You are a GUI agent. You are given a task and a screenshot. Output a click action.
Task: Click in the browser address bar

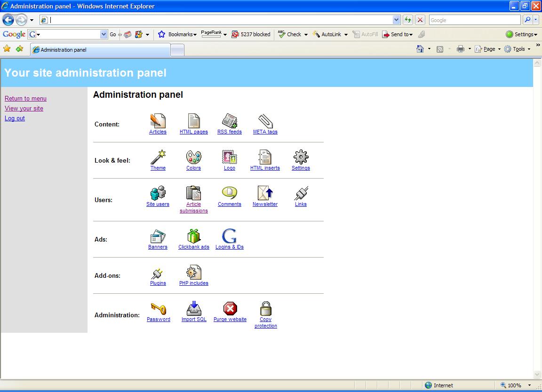220,20
